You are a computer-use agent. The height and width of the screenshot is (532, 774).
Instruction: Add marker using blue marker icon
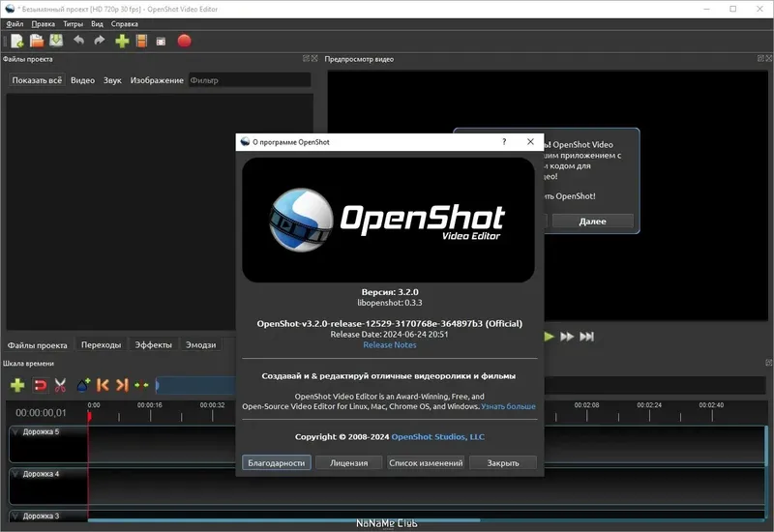(x=83, y=384)
